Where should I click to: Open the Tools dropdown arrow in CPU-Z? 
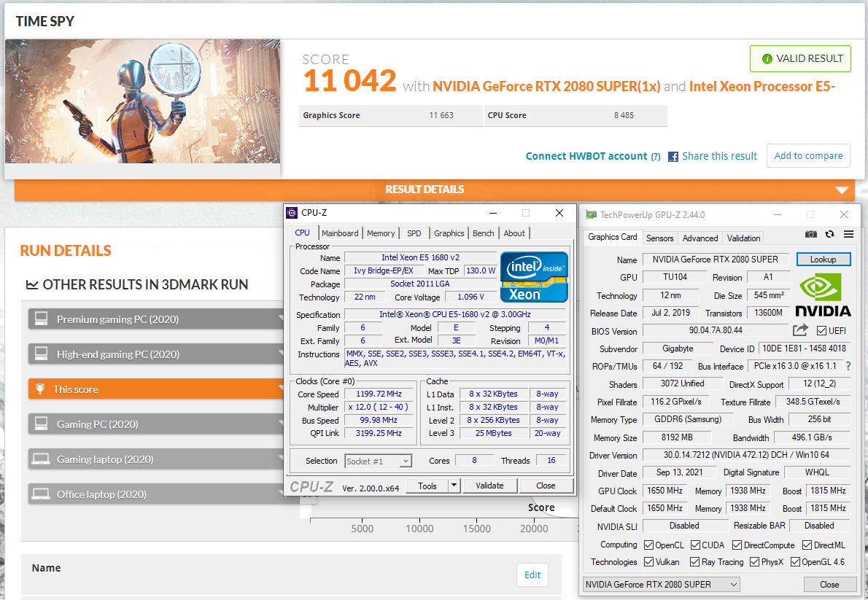pos(454,486)
